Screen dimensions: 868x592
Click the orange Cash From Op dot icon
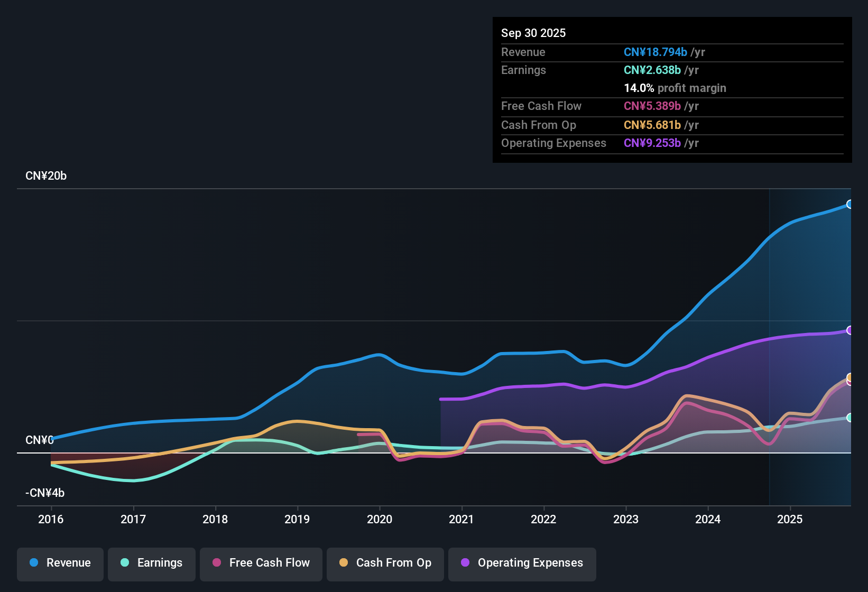344,563
